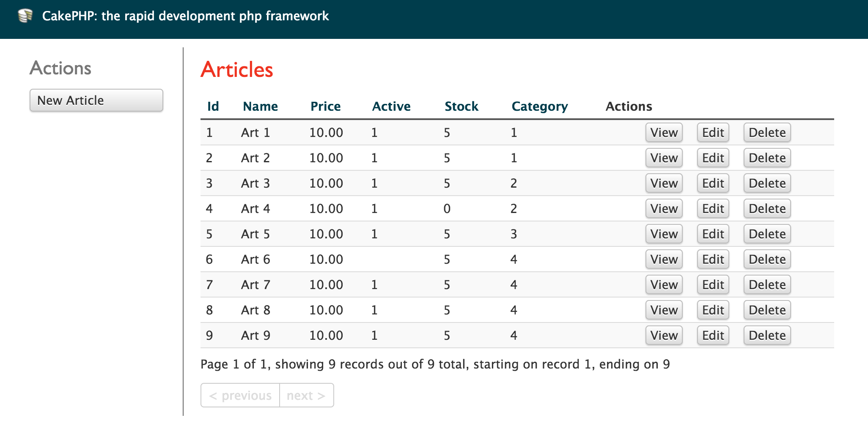
Task: Delete the Art 9 article
Action: coord(767,336)
